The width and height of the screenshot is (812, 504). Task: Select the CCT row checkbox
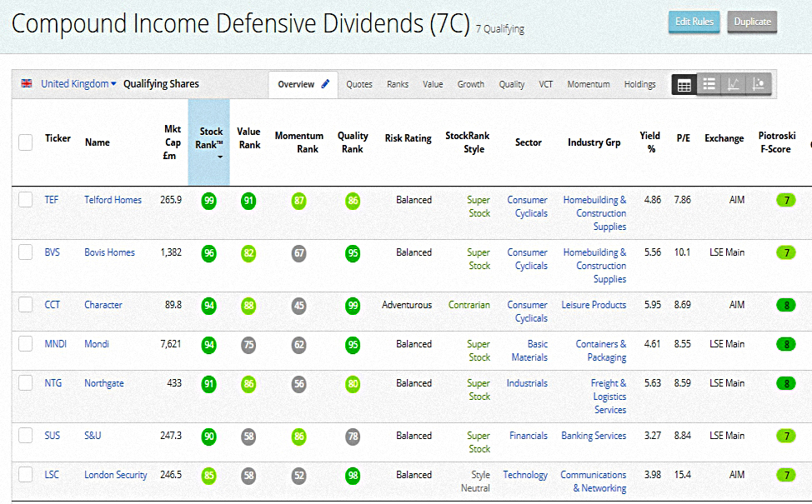coord(25,305)
